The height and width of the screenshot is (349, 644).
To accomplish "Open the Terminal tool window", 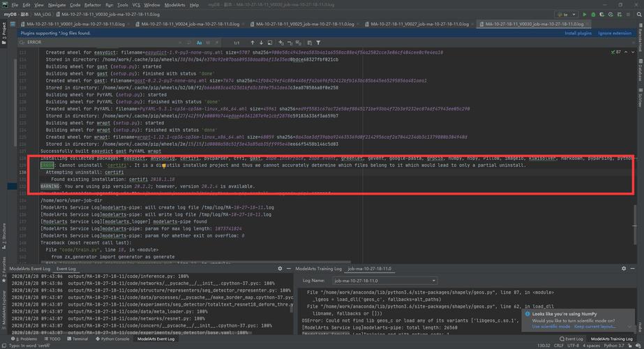I will pyautogui.click(x=77, y=339).
